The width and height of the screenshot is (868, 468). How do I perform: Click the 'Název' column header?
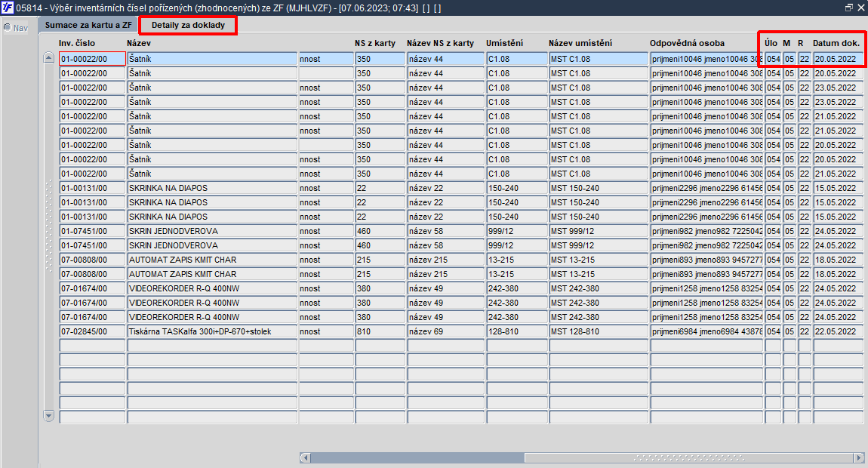[139, 43]
